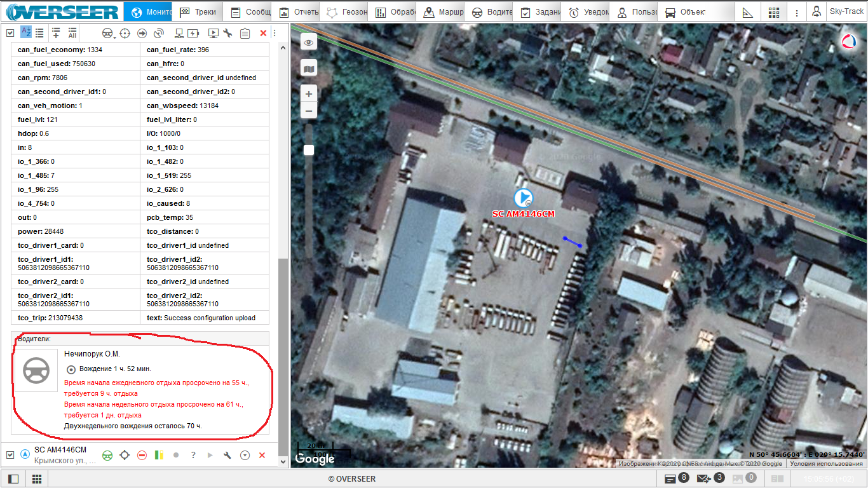Open the three-dot overflow menu in top bar
The image size is (868, 488).
tap(797, 12)
